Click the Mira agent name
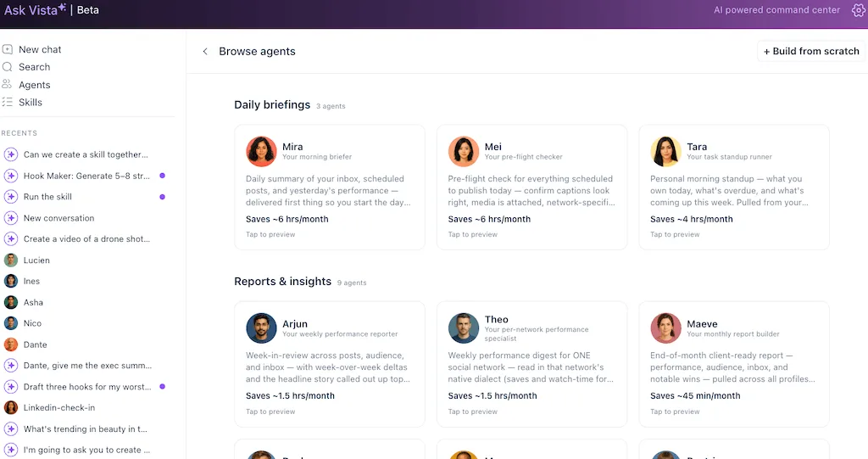This screenshot has width=868, height=459. (x=292, y=147)
